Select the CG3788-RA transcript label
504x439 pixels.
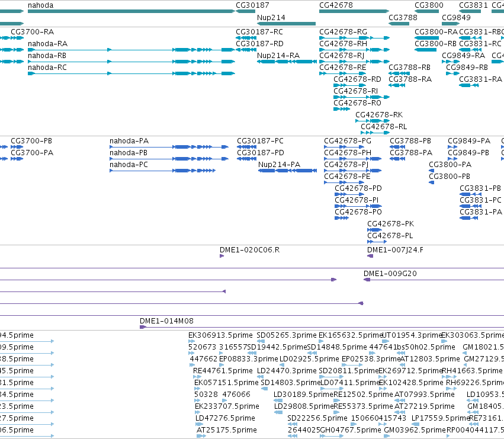tap(410, 79)
